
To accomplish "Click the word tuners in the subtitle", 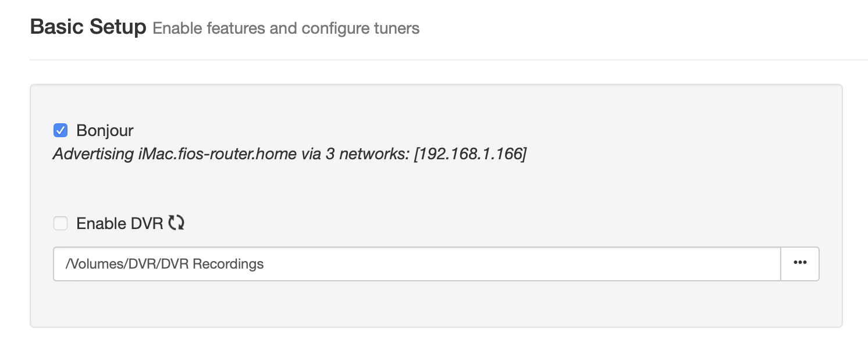I will pyautogui.click(x=398, y=28).
